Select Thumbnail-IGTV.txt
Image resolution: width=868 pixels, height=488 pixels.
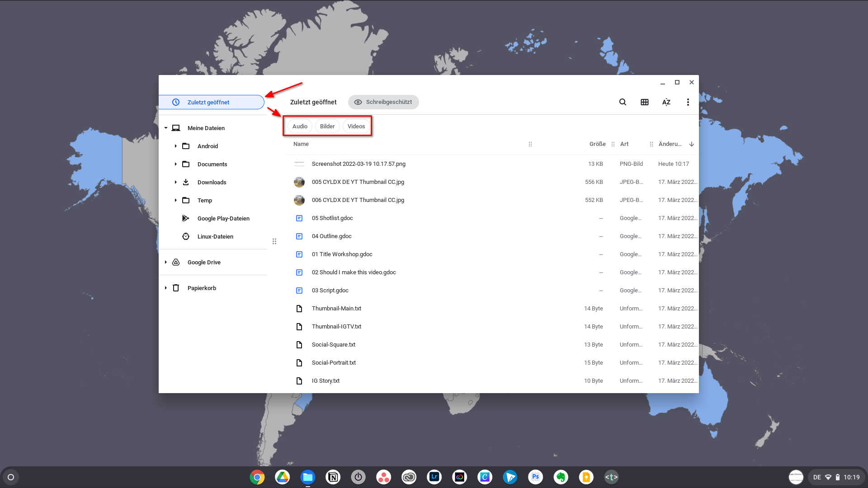(x=492, y=327)
